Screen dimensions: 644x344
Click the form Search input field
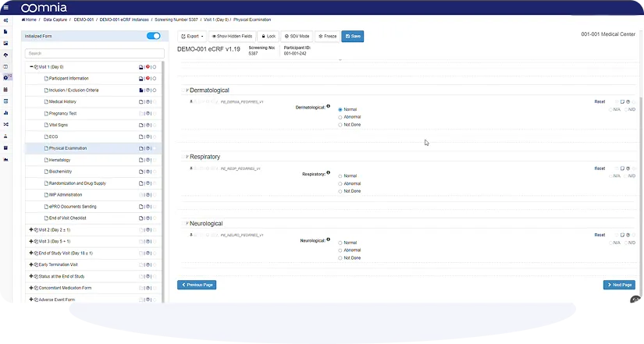pyautogui.click(x=94, y=54)
